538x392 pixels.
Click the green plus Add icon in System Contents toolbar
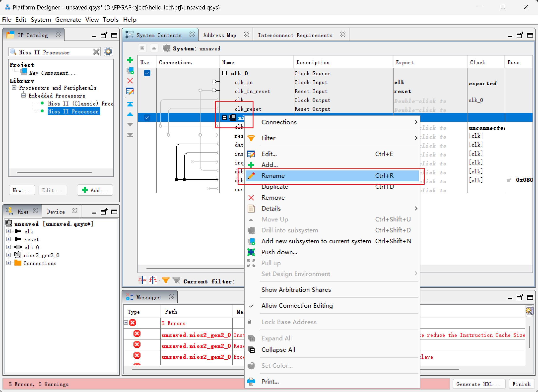tap(130, 60)
